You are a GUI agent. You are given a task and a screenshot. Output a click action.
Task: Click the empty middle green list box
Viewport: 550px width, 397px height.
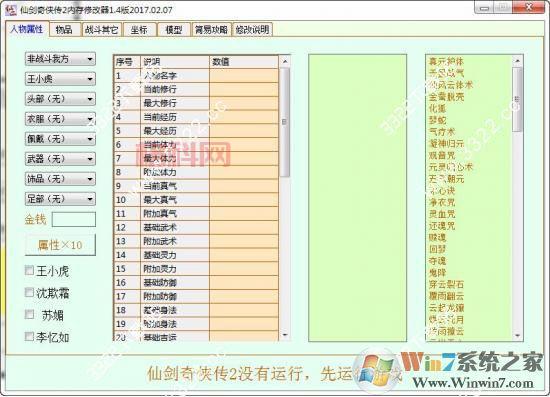pyautogui.click(x=357, y=198)
